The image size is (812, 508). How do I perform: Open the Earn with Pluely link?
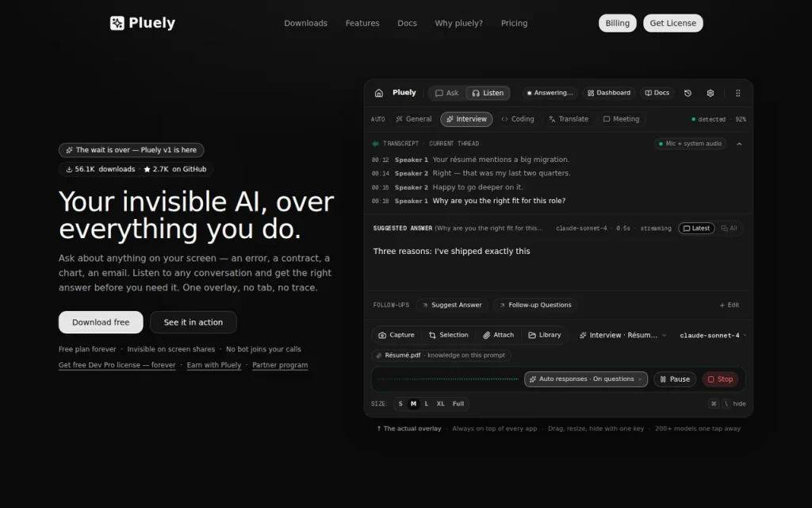214,365
